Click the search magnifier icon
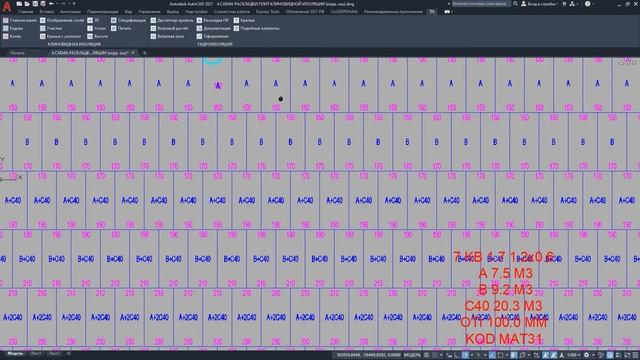 tap(516, 4)
